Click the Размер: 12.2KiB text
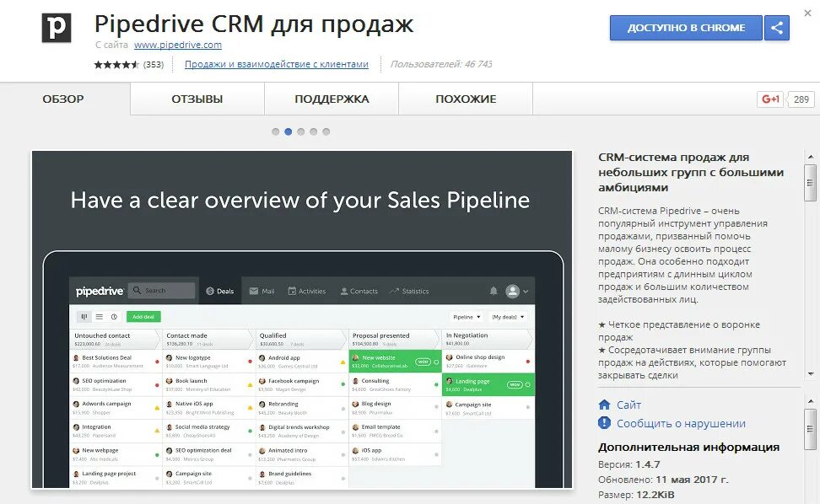Viewport: 820px width, 504px height. point(636,495)
